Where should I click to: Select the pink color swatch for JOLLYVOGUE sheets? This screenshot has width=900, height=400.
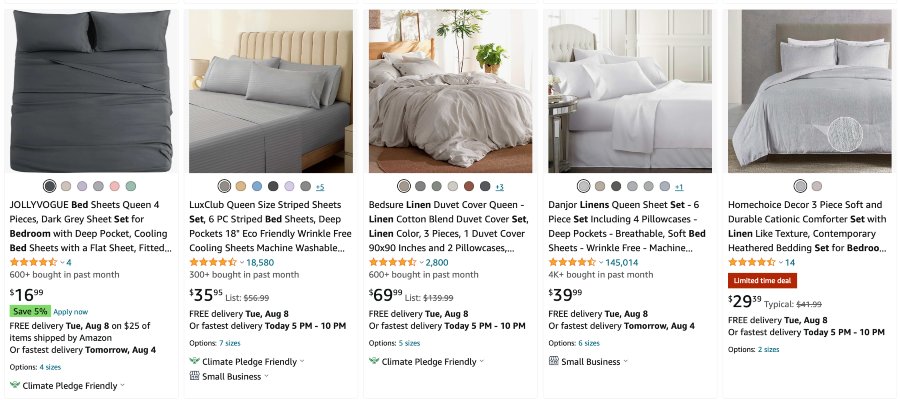pos(115,186)
